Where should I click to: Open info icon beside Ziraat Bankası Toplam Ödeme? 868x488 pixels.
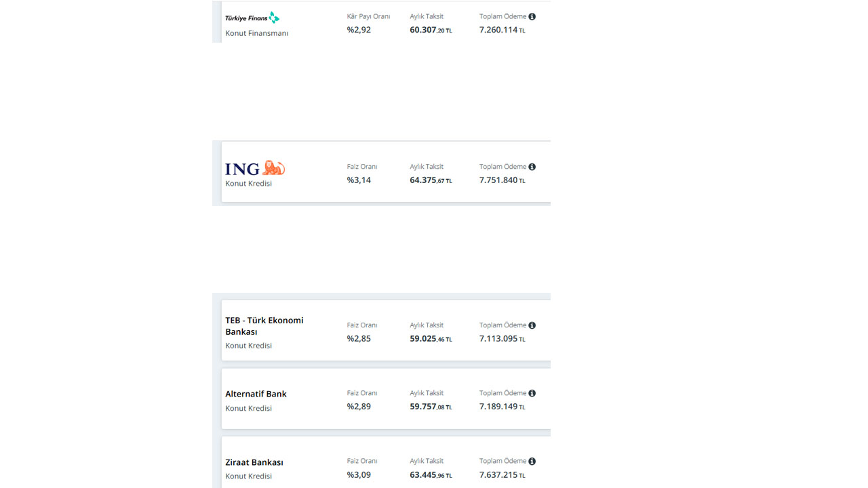(x=532, y=462)
